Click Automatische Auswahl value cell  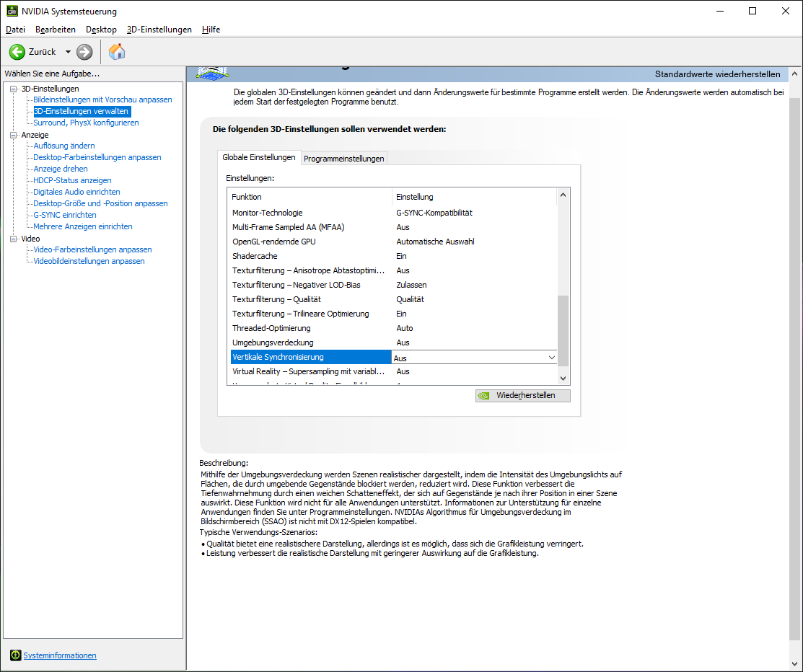[x=435, y=242]
